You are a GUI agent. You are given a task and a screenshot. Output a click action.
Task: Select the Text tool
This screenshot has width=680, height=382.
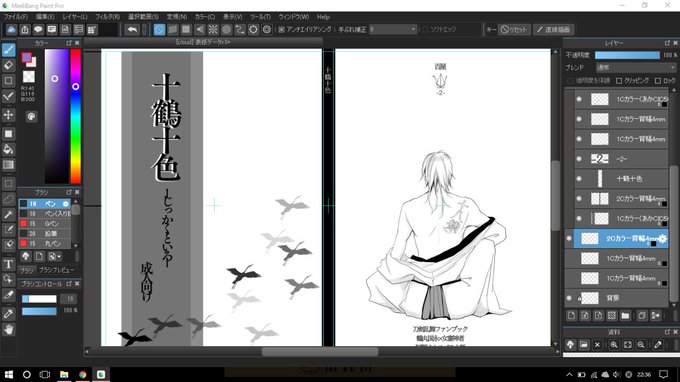[x=8, y=264]
